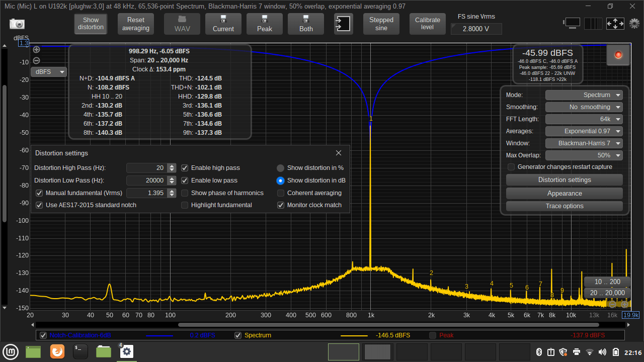Open RTA settings gear icon
644x362 pixels.
(x=634, y=23)
